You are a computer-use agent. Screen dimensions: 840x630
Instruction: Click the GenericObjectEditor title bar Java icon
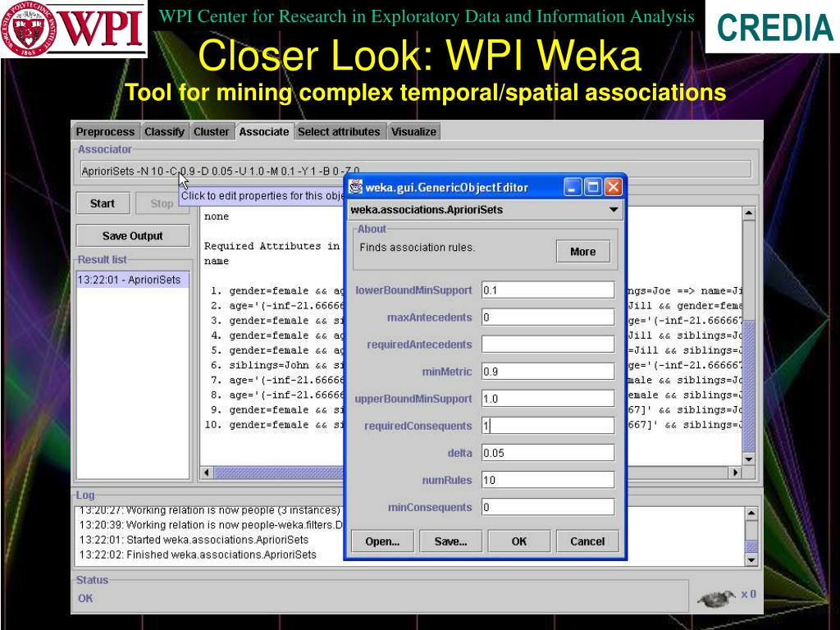point(356,187)
